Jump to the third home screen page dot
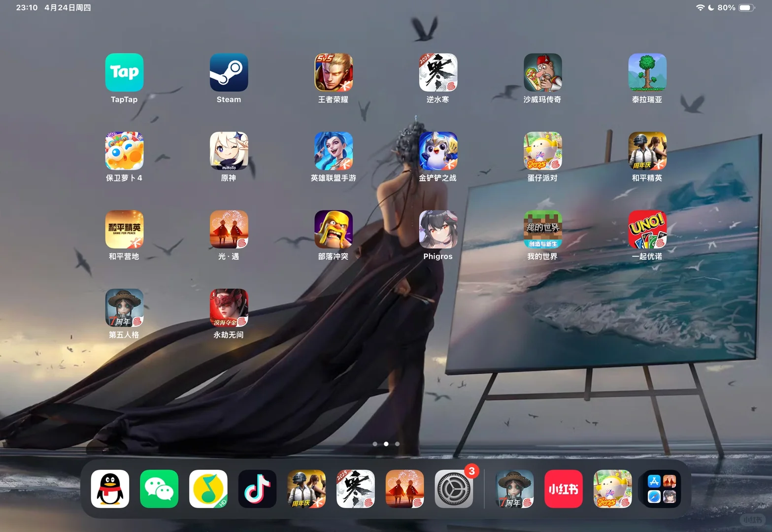The width and height of the screenshot is (772, 532). (397, 444)
